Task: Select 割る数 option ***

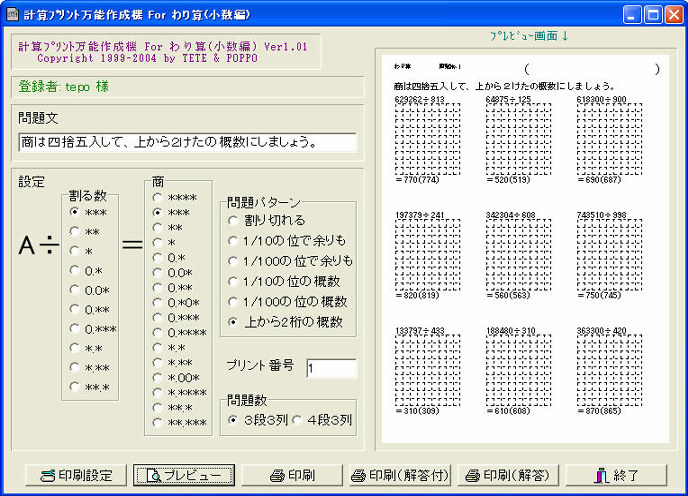Action: tap(88, 212)
